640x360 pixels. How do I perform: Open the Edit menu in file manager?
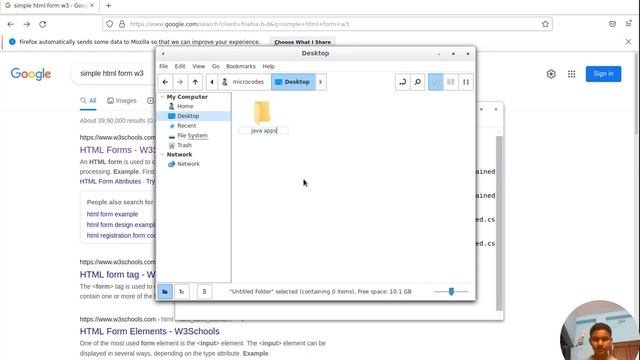pyautogui.click(x=180, y=66)
